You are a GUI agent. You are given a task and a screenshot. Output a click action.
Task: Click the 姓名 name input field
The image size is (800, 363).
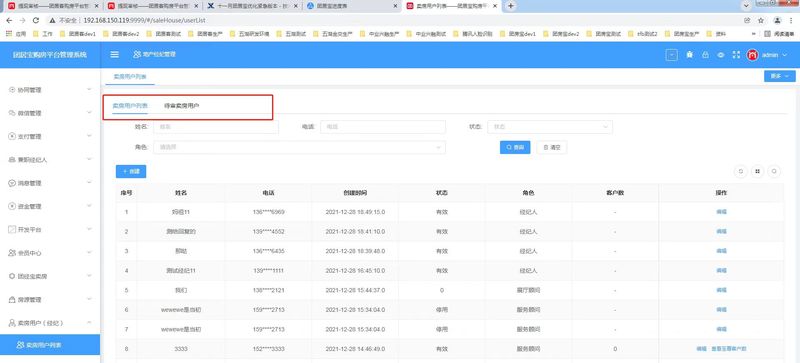pyautogui.click(x=216, y=127)
